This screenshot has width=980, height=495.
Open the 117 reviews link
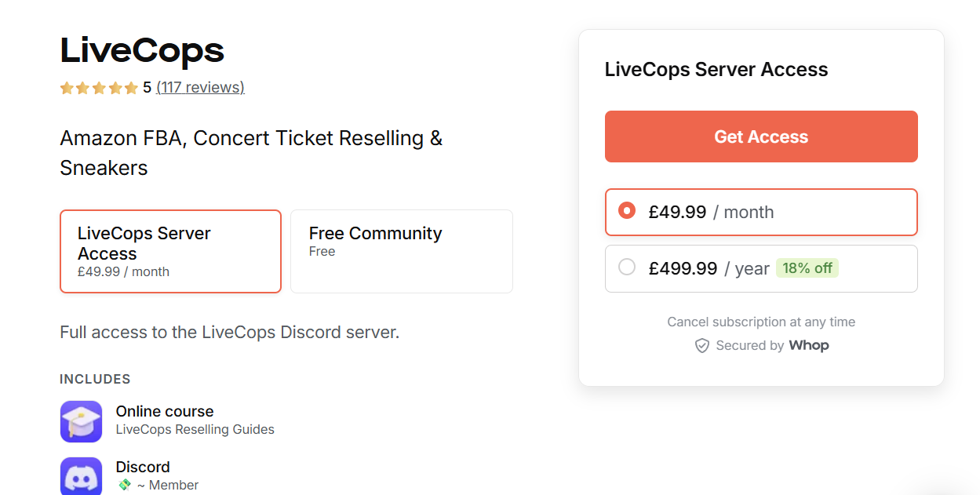[201, 87]
